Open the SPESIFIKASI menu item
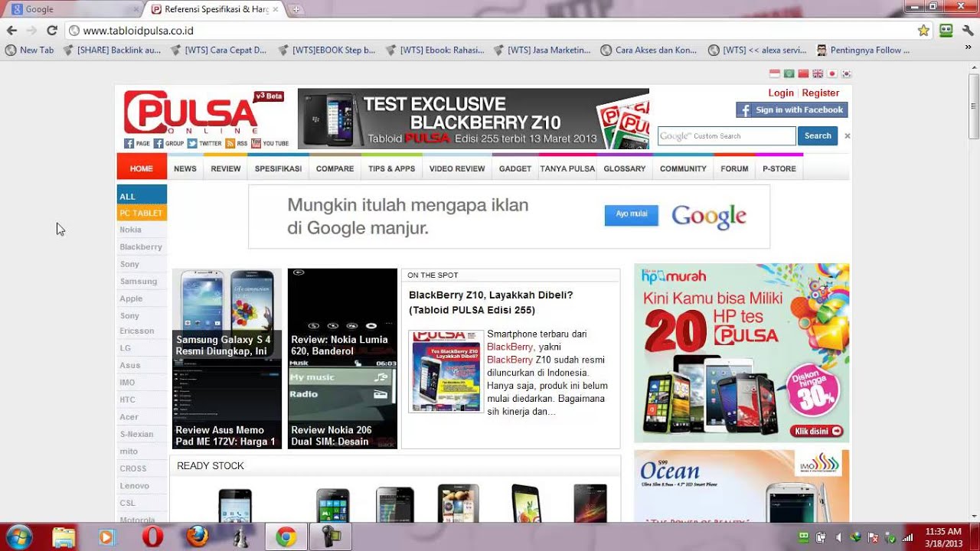The width and height of the screenshot is (980, 551). pos(278,168)
